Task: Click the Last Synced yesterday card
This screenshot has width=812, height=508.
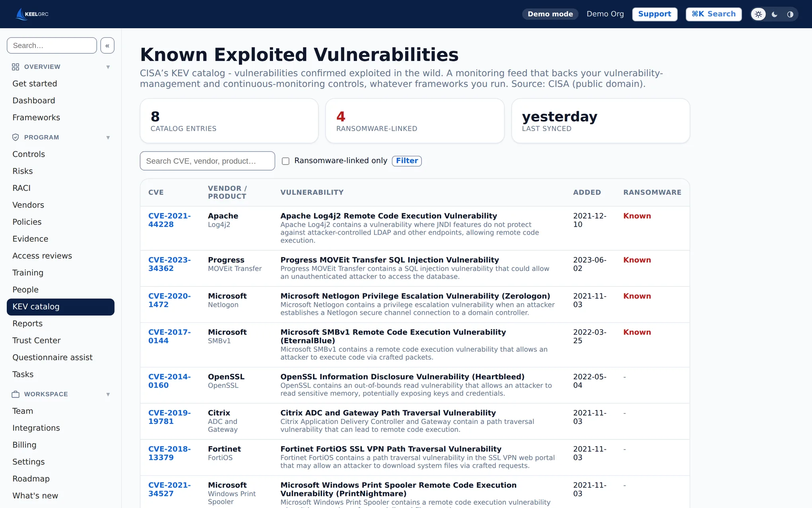Action: [601, 121]
